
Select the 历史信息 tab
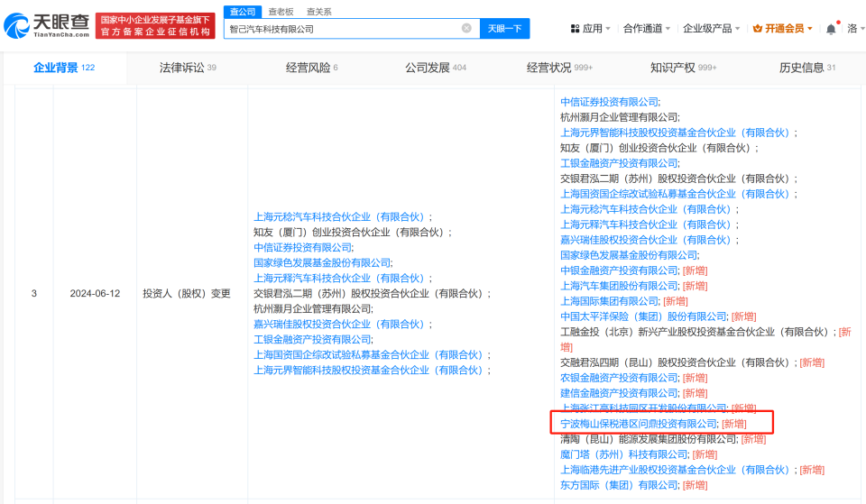point(806,68)
